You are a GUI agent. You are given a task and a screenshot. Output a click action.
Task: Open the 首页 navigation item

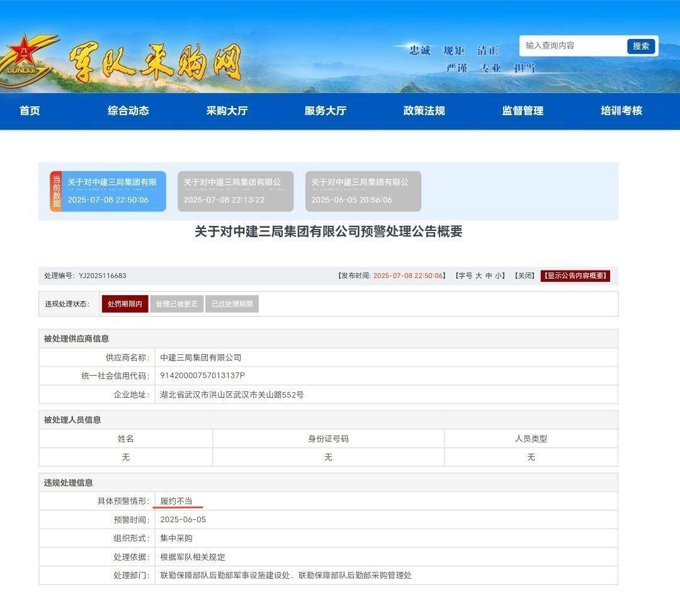[x=30, y=111]
